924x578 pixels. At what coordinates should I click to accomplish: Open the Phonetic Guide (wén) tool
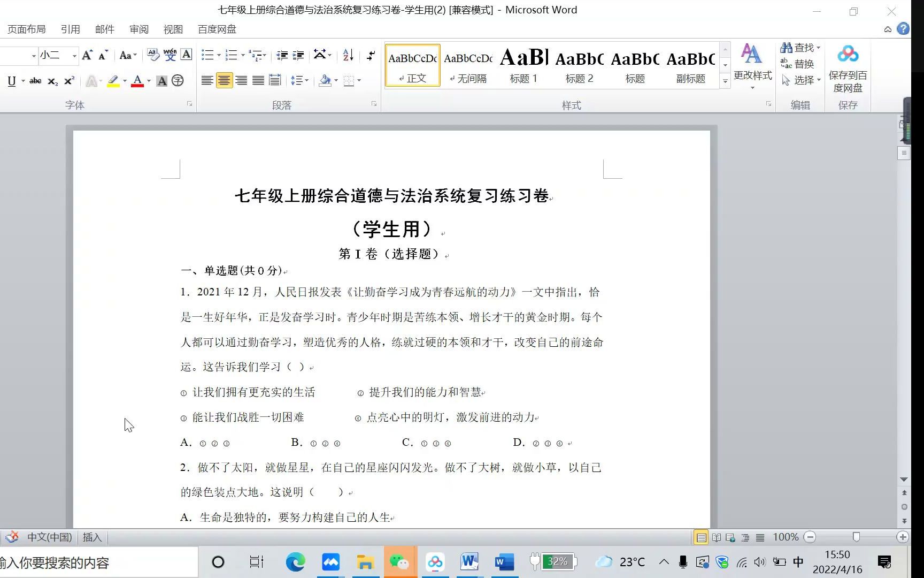(170, 55)
